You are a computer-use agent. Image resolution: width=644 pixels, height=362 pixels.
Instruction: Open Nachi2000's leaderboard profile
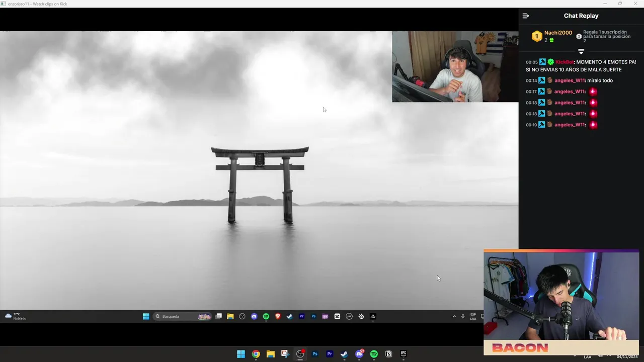tap(558, 33)
